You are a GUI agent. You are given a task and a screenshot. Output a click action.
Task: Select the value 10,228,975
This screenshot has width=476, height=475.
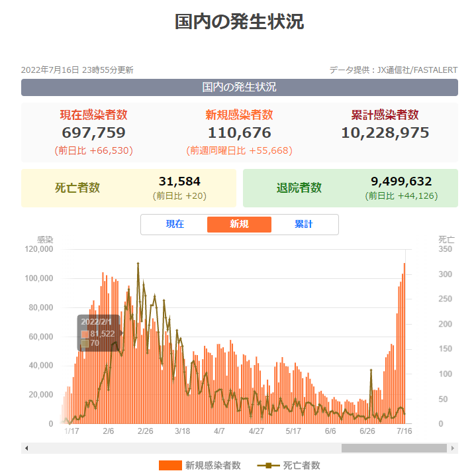pyautogui.click(x=385, y=132)
